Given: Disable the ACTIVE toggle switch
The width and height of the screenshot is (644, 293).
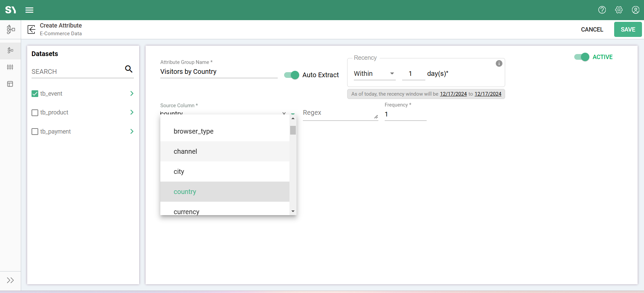Looking at the screenshot, I should [582, 57].
